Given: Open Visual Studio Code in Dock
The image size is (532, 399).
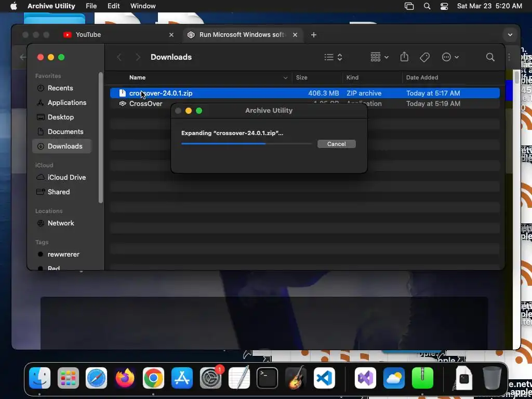Looking at the screenshot, I should 324,378.
